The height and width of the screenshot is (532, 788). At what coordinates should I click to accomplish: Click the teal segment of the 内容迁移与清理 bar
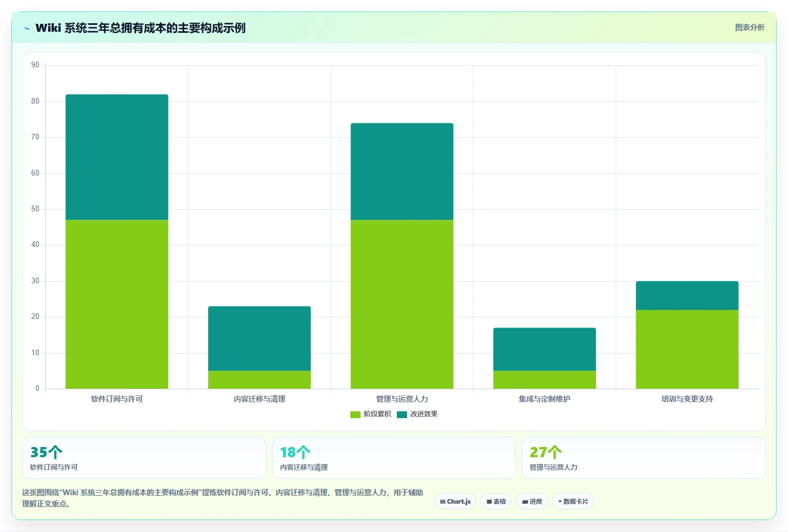[x=259, y=338]
